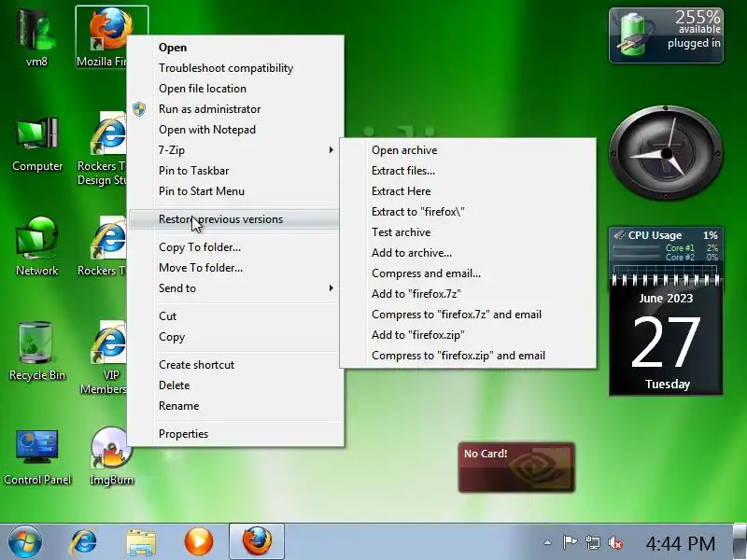The width and height of the screenshot is (747, 560).
Task: Select the Control Panel desktop icon
Action: (x=37, y=455)
